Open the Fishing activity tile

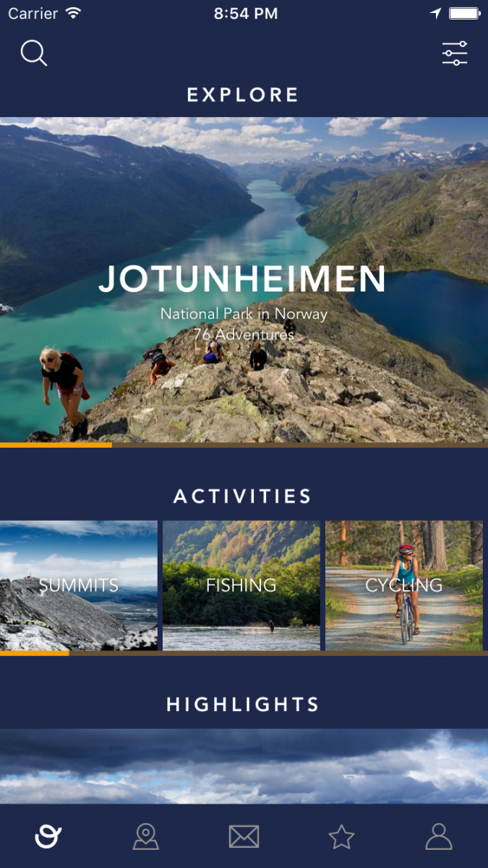tap(241, 586)
